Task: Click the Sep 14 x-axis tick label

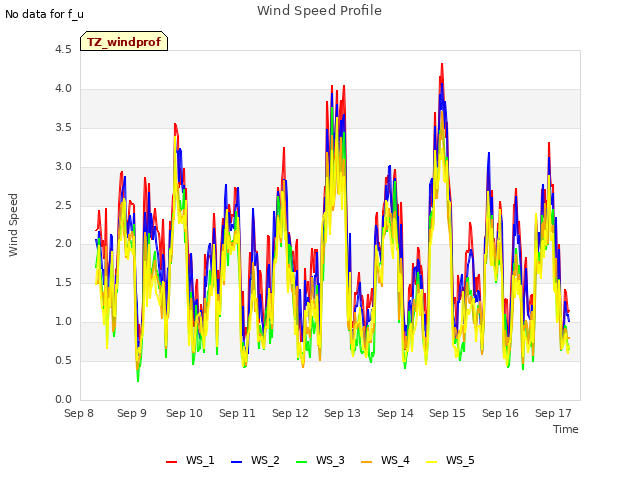Action: [x=395, y=413]
